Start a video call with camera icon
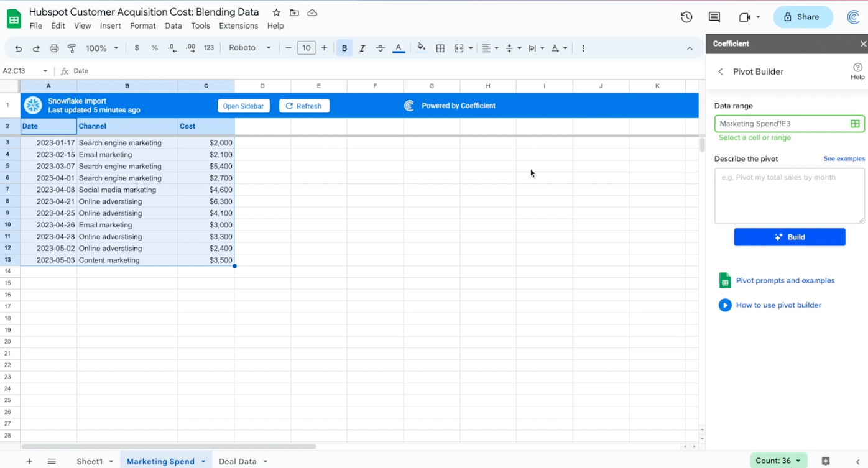Screen dimensions: 868x468 point(745,17)
